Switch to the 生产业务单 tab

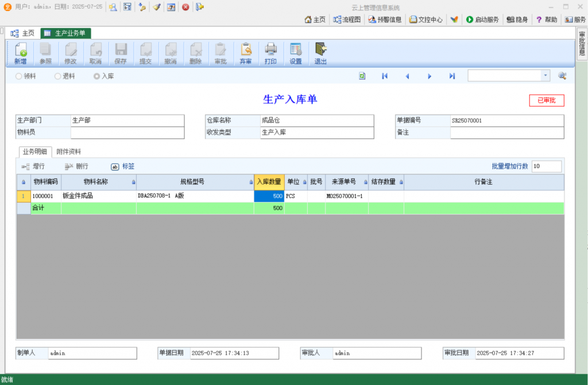65,33
